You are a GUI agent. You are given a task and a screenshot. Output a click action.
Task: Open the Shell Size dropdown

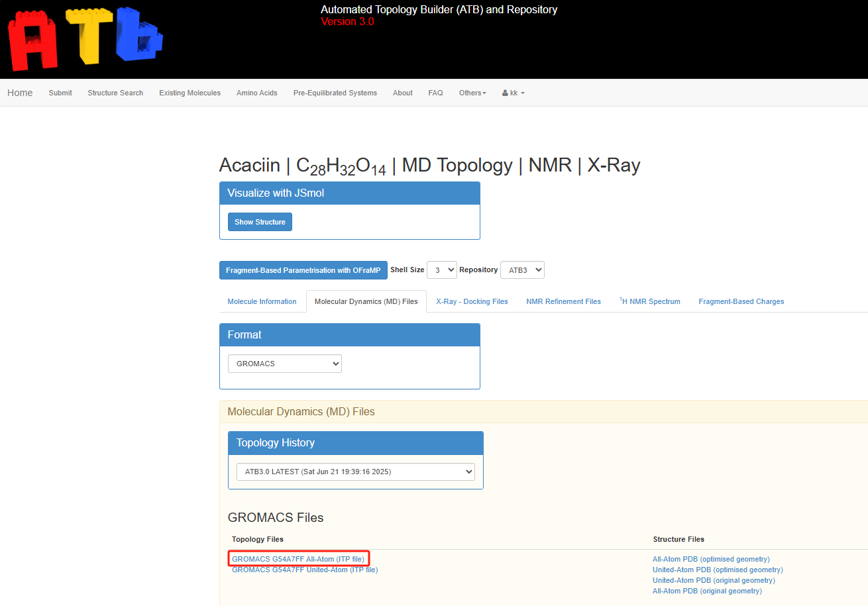[x=442, y=270]
